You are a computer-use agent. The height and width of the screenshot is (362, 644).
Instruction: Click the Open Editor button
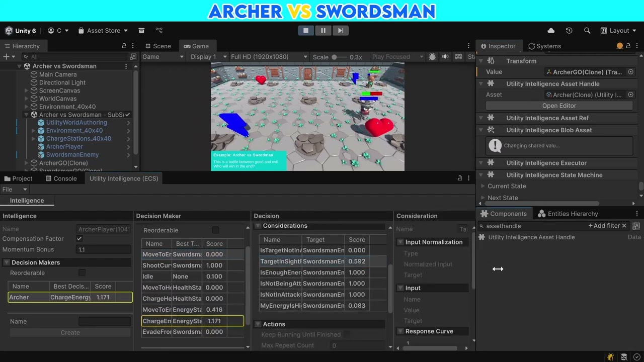pos(559,106)
